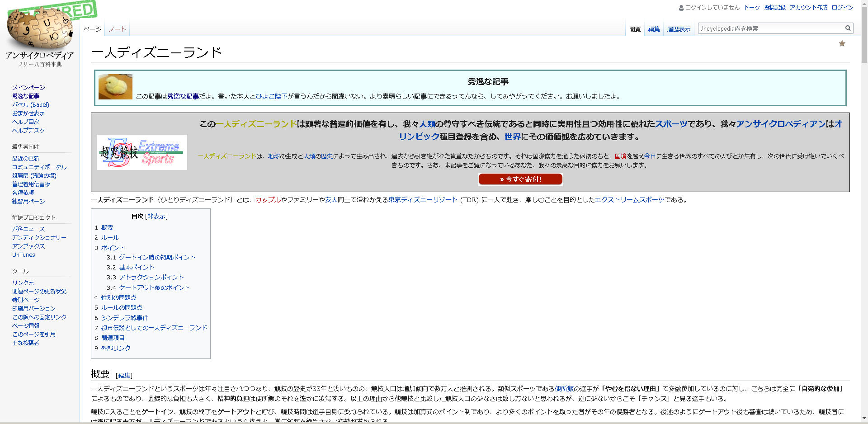Image resolution: width=868 pixels, height=424 pixels.
Task: Collapse the table of contents with 非表示
Action: [x=156, y=217]
